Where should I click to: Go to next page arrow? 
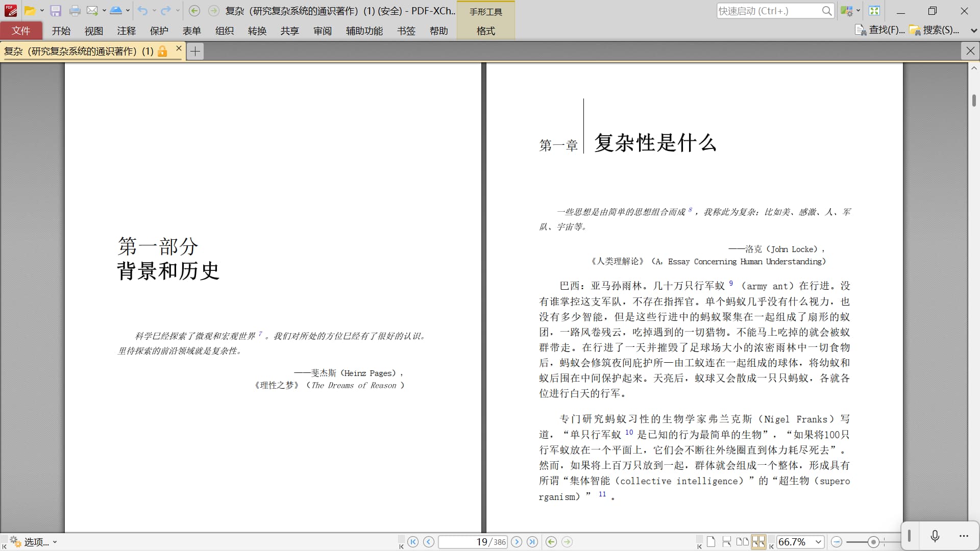(517, 542)
